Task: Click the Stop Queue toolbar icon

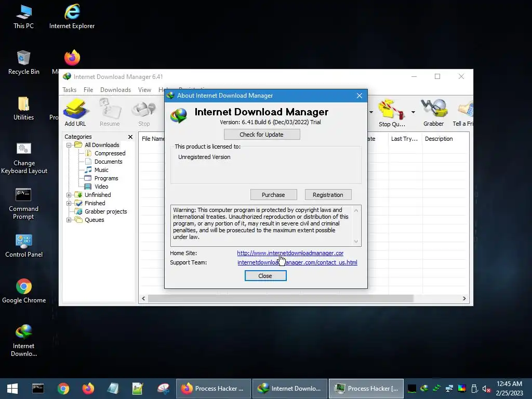Action: pos(392,113)
